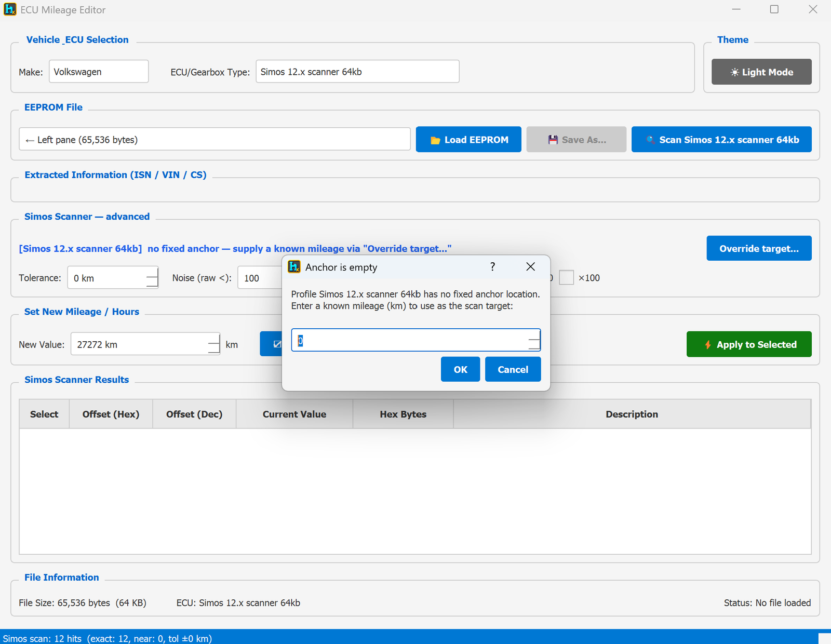
Task: Sort by the Description column header
Action: pos(632,414)
